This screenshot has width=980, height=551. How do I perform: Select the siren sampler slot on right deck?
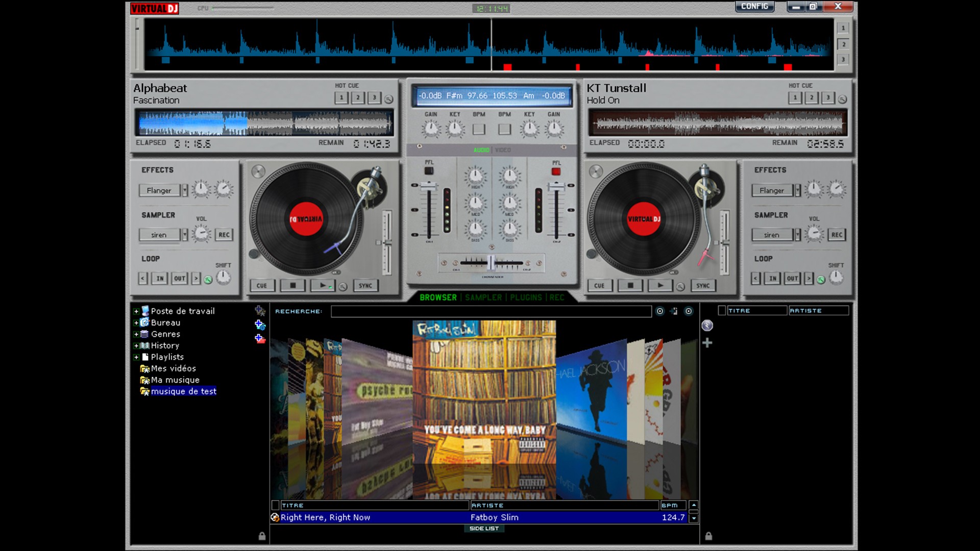(773, 235)
